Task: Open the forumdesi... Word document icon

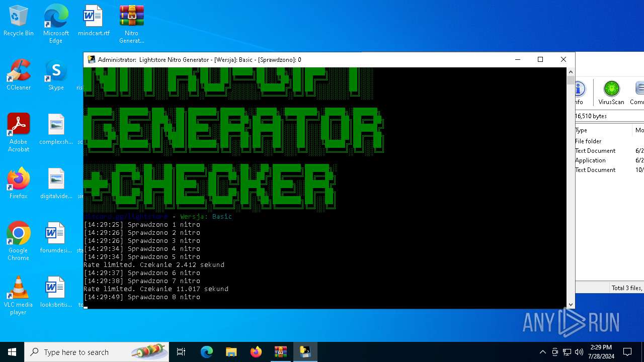Action: pos(56,238)
